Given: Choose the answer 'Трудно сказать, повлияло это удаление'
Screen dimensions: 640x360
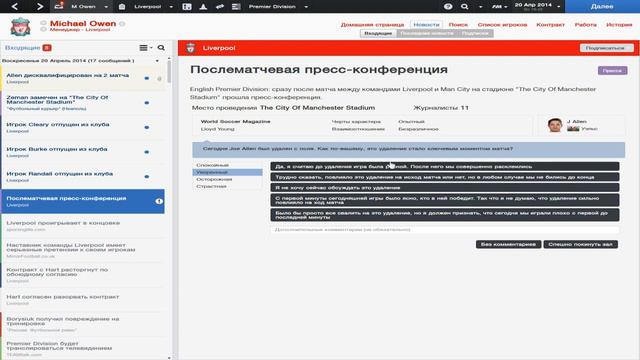Looking at the screenshot, I should tap(444, 177).
